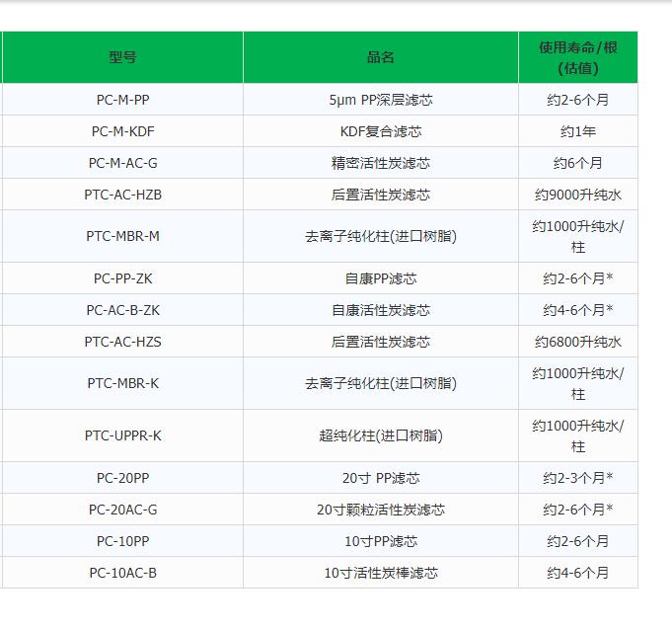Click the 精密活性炭滤芯 product name
The width and height of the screenshot is (672, 630).
(x=381, y=163)
